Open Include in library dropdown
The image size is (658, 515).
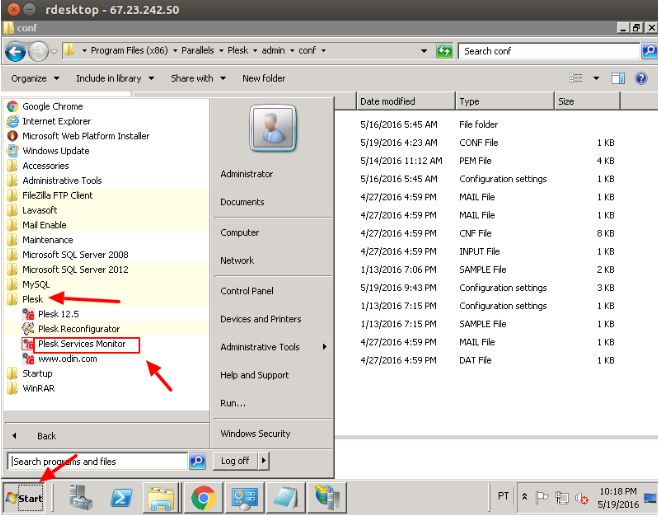pos(115,78)
